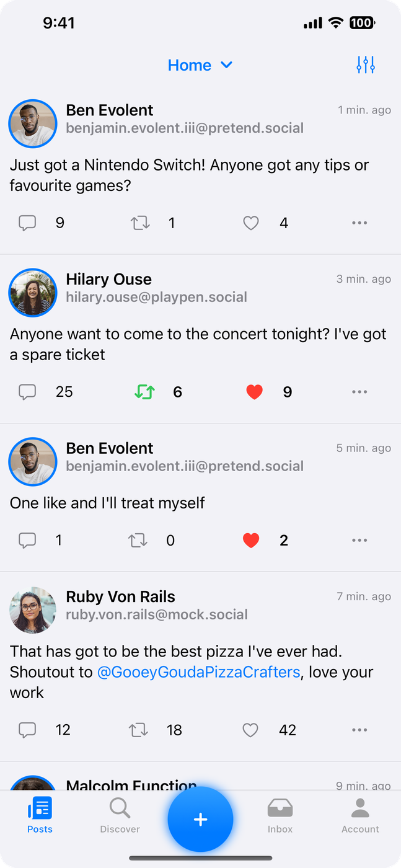Viewport: 401px width, 868px height.
Task: Open the @GooeyGoudaPizzaCrafters mention link
Action: tap(198, 672)
